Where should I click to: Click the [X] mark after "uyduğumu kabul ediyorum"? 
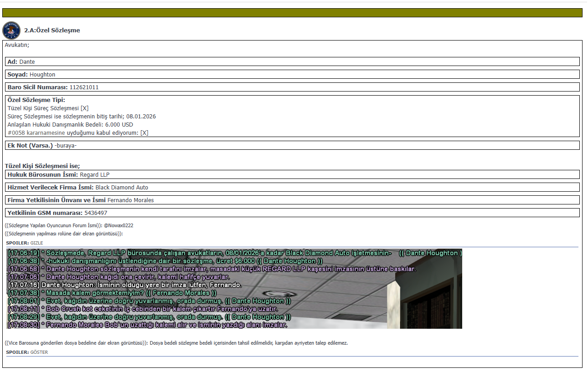click(x=144, y=133)
